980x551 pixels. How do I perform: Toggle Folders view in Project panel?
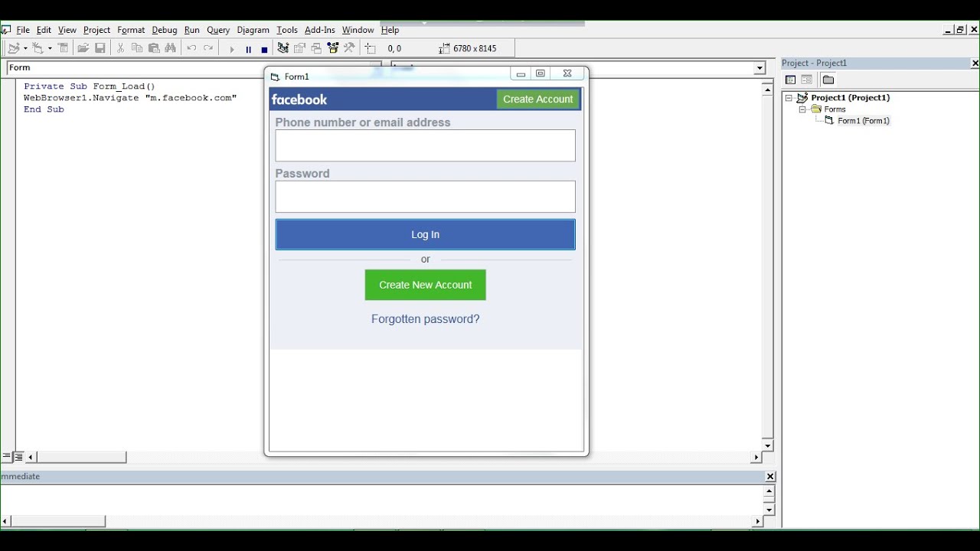pos(828,80)
